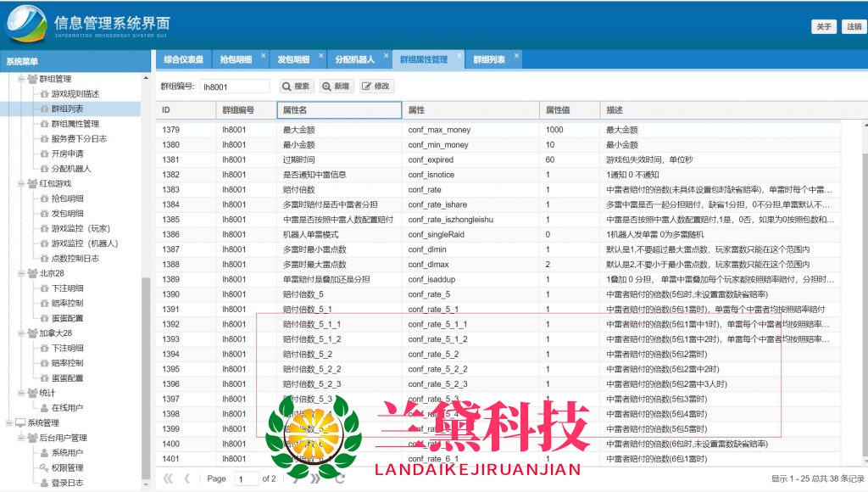Collapse the 群组管理 tree node
Screen dimensions: 868x492
point(21,79)
